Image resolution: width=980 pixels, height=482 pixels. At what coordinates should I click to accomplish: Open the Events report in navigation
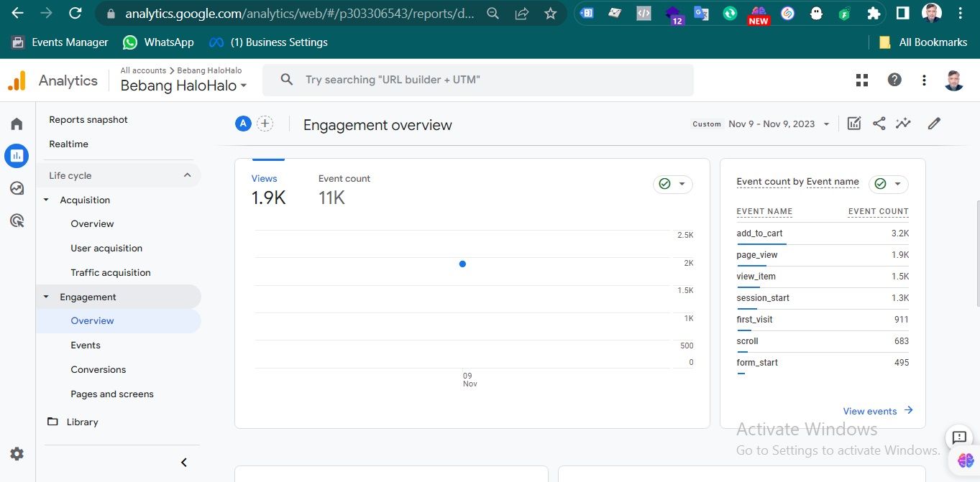[86, 345]
